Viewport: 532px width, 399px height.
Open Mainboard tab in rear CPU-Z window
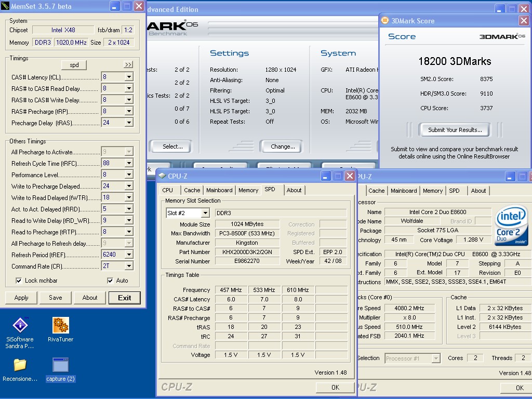(x=404, y=191)
